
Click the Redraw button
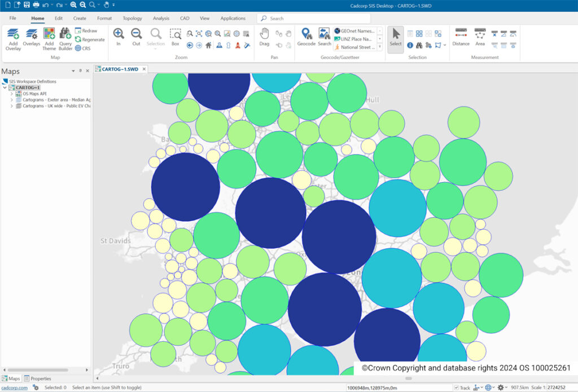click(x=86, y=30)
